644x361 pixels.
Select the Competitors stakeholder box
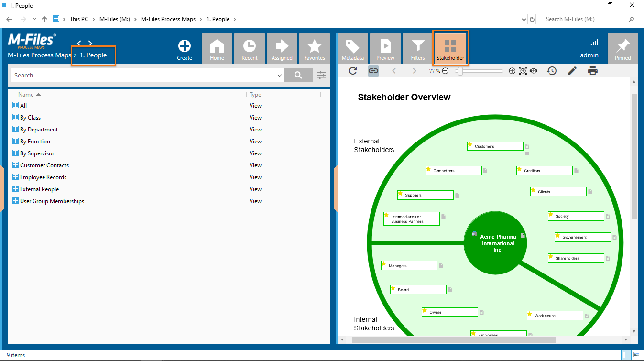[x=454, y=171]
